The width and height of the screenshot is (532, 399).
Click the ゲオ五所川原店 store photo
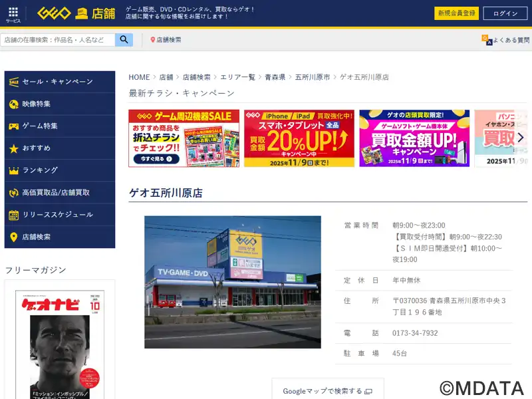(233, 282)
